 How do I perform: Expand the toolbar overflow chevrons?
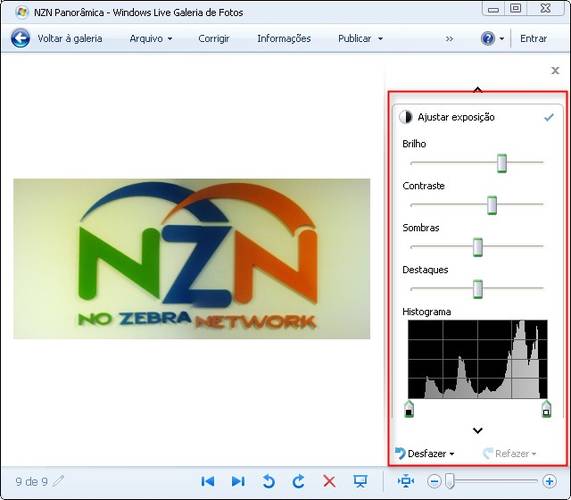[449, 39]
